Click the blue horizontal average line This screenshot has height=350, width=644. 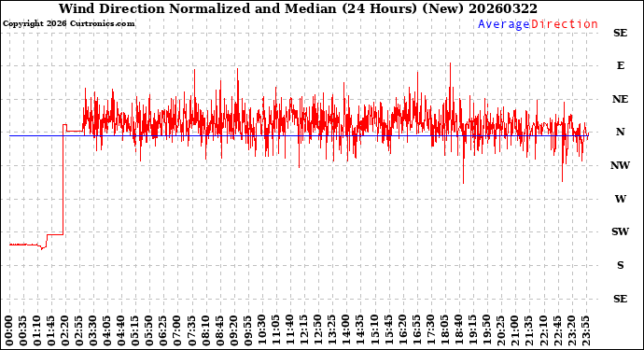click(x=299, y=135)
